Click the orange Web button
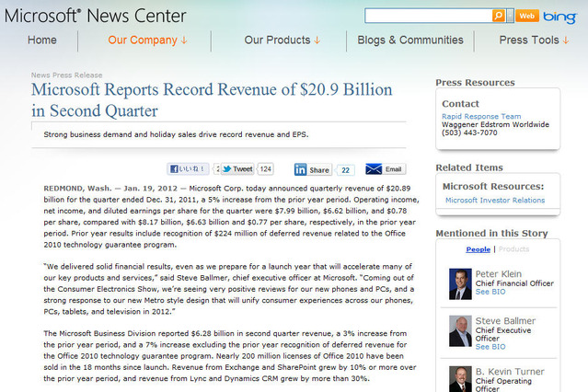The height and width of the screenshot is (392, 588). pos(527,16)
